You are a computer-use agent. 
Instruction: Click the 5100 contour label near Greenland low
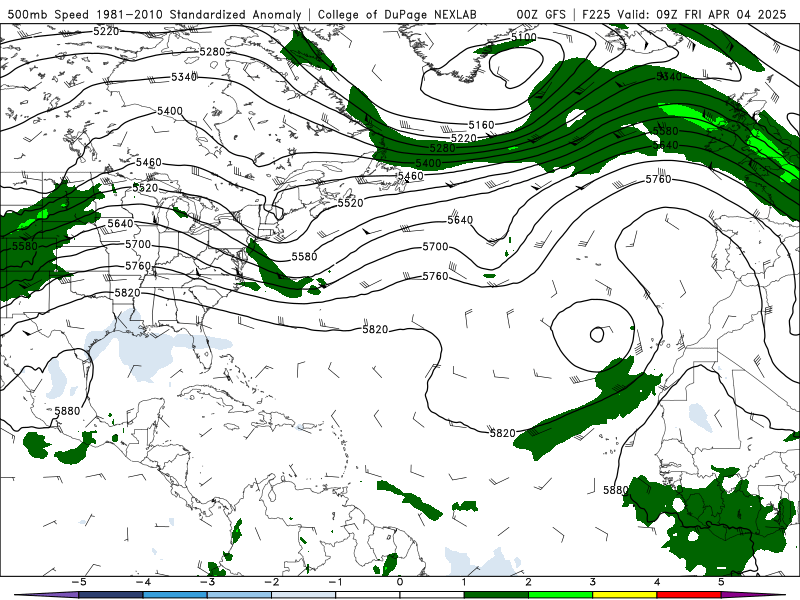(x=524, y=37)
